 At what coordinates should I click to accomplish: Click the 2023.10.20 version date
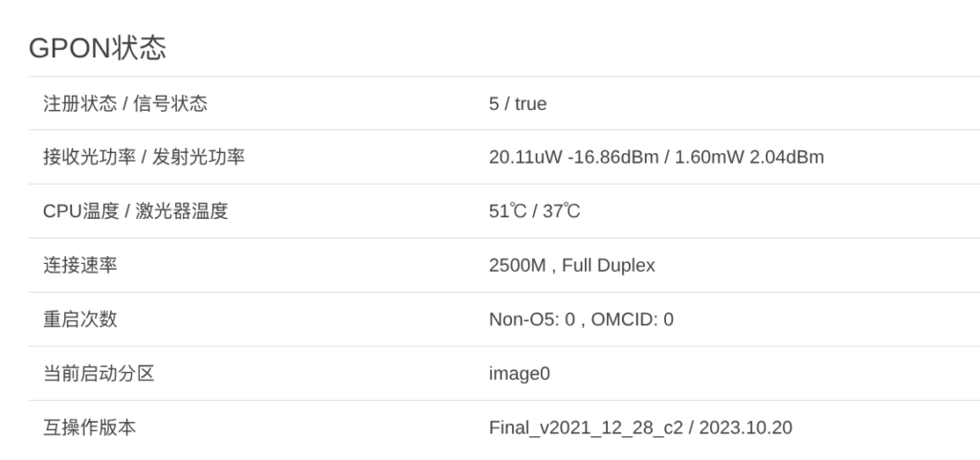click(746, 427)
